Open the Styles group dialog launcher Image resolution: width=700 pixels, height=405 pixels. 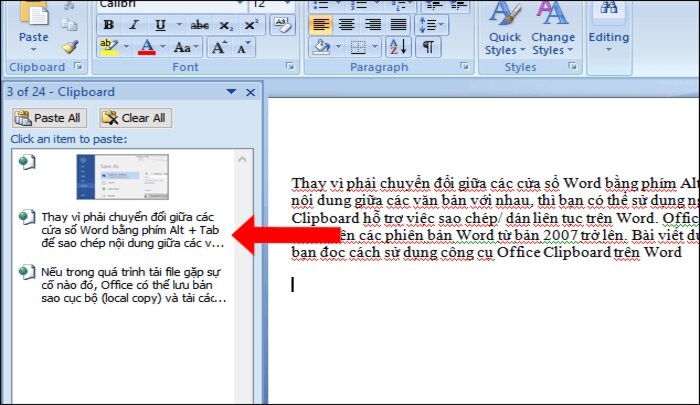click(x=572, y=66)
